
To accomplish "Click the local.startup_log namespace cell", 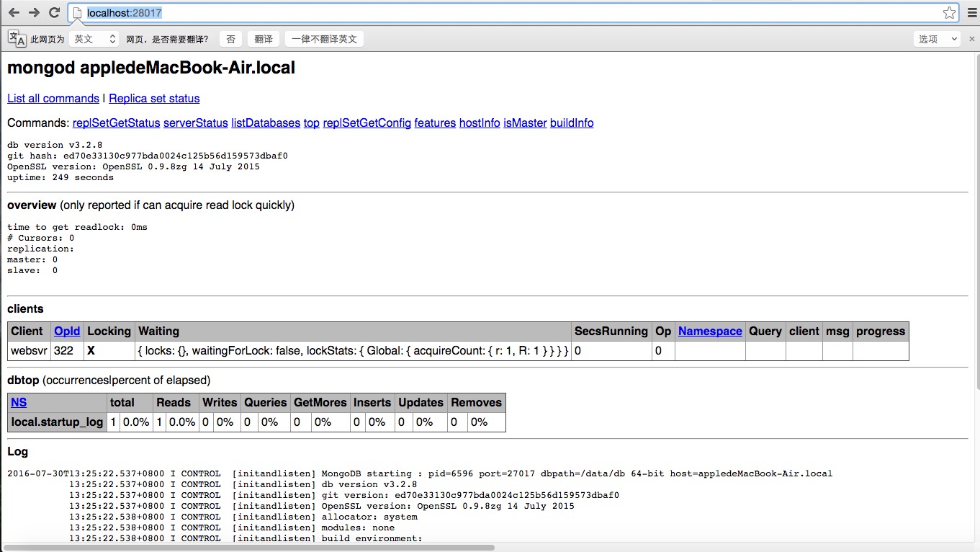I will [x=57, y=422].
